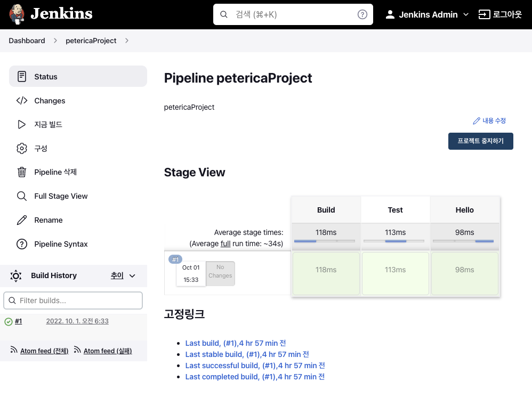Open search help question mark icon
This screenshot has width=532, height=406.
click(362, 14)
